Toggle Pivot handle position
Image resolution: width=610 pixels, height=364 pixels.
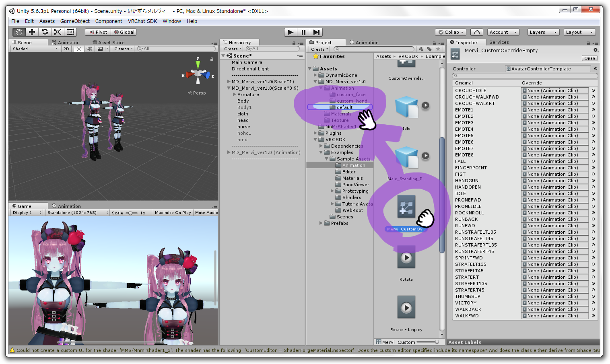pyautogui.click(x=98, y=32)
